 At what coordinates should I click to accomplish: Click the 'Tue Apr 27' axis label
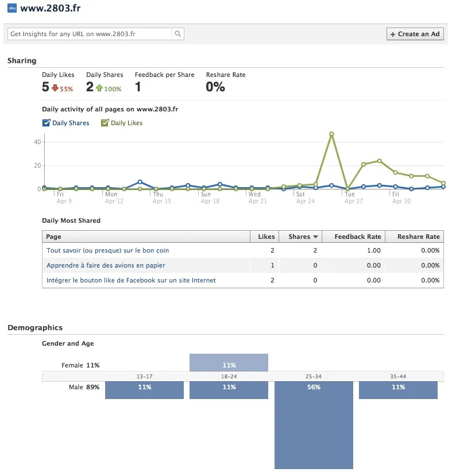(x=354, y=198)
